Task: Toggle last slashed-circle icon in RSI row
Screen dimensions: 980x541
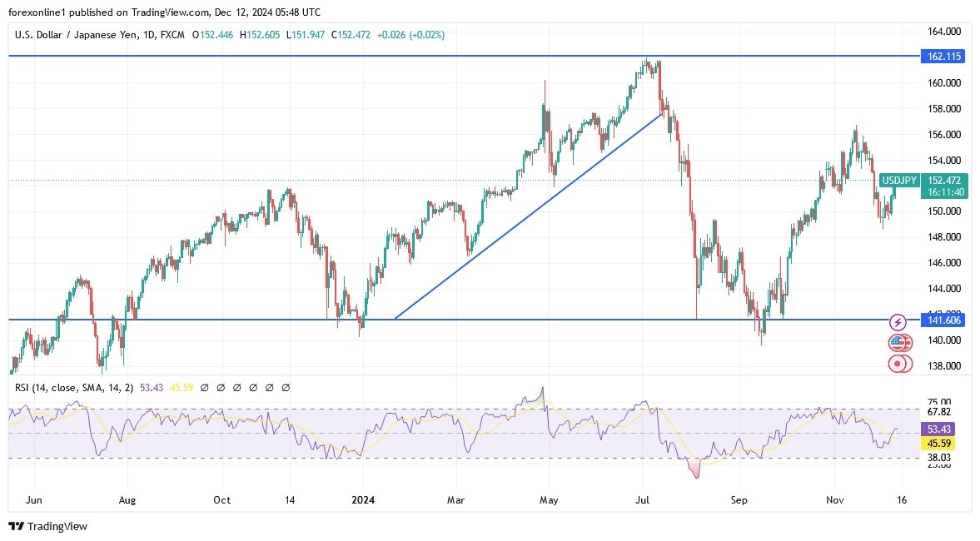Action: [286, 386]
